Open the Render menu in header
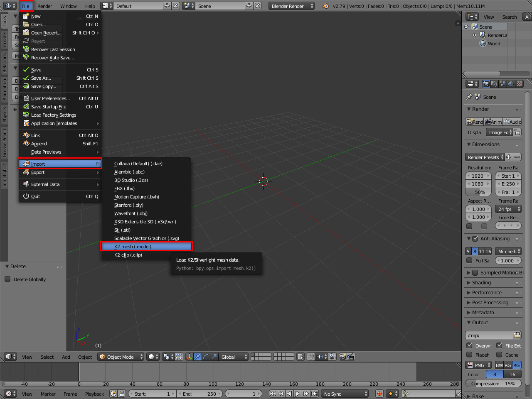This screenshot has height=399, width=532. [x=45, y=6]
